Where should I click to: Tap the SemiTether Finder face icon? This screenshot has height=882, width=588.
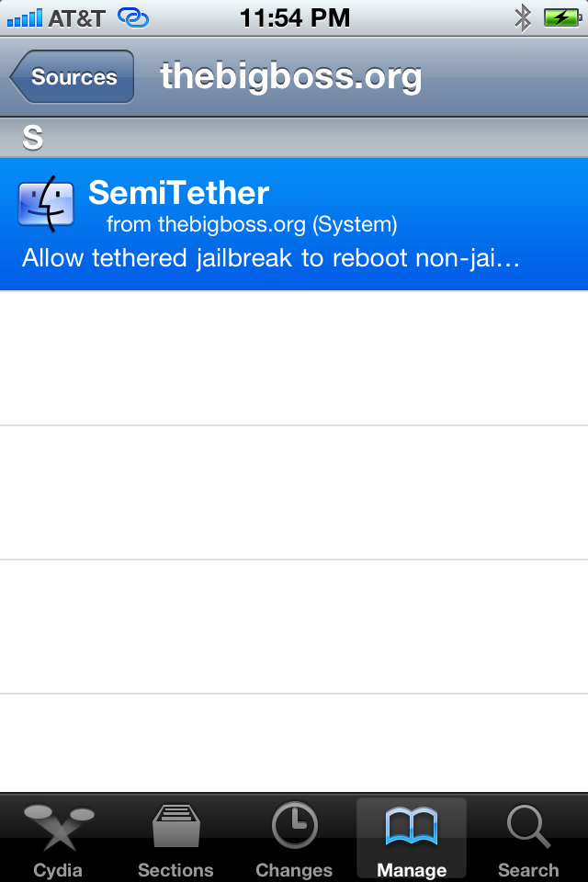click(x=46, y=203)
